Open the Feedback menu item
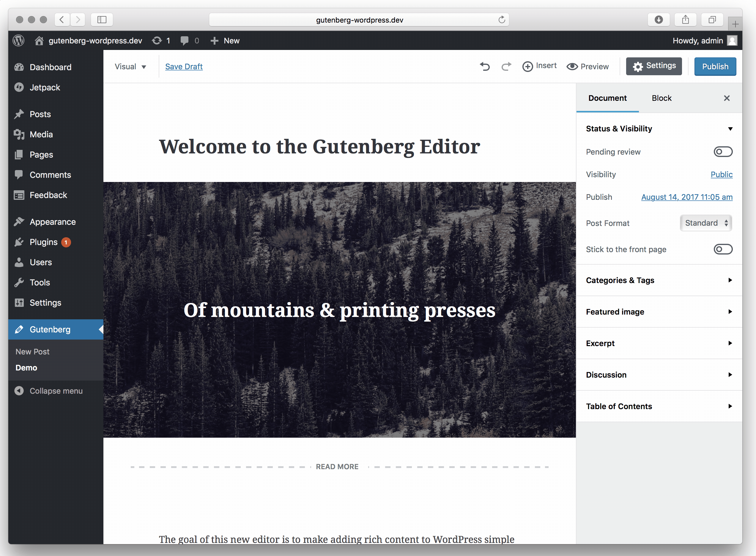This screenshot has height=556, width=756. [56, 195]
